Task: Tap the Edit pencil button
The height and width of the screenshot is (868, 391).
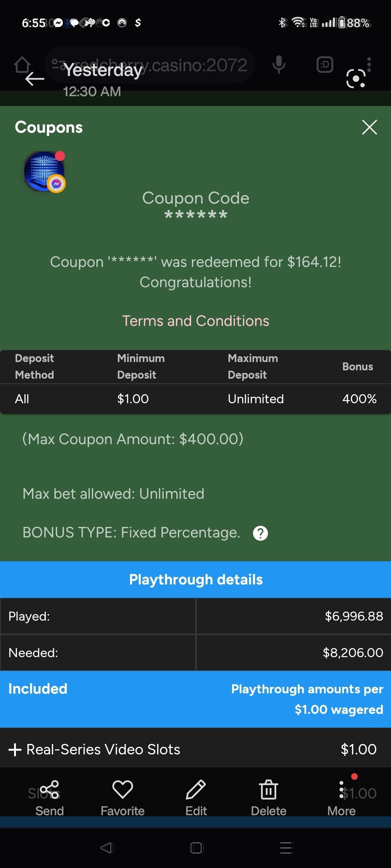Action: (x=196, y=798)
